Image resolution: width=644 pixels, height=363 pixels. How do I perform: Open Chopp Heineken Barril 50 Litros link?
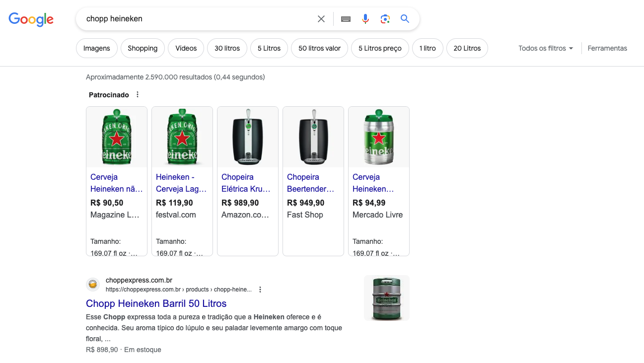[156, 303]
